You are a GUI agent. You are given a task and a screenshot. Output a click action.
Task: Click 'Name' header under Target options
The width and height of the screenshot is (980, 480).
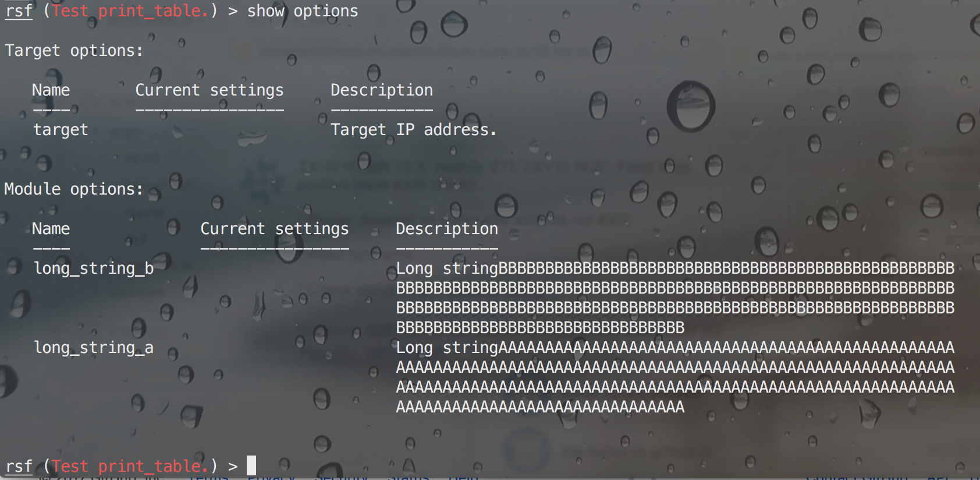[51, 90]
